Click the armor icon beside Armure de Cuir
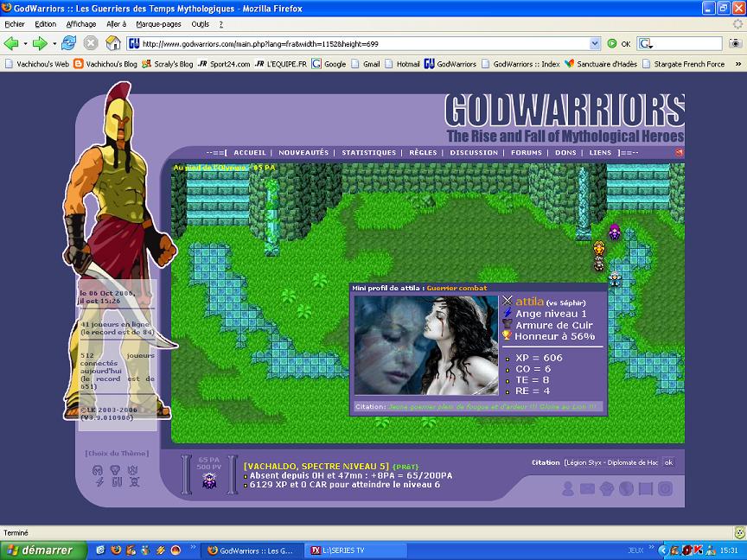The width and height of the screenshot is (747, 560). point(508,324)
